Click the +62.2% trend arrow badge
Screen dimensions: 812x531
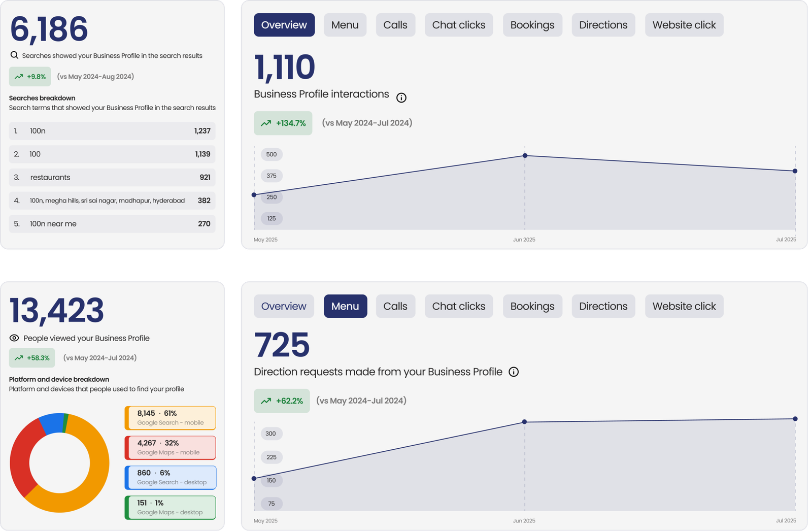pyautogui.click(x=282, y=401)
